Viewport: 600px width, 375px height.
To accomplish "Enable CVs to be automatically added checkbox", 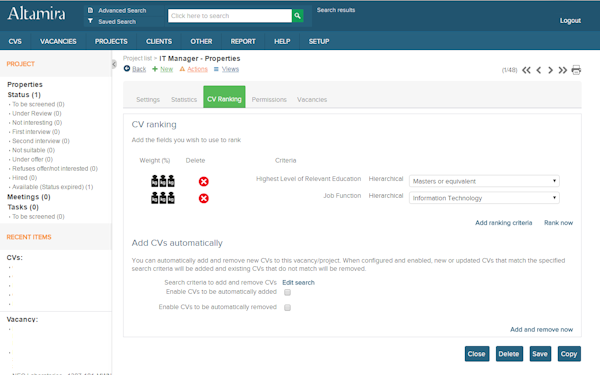I will point(287,292).
